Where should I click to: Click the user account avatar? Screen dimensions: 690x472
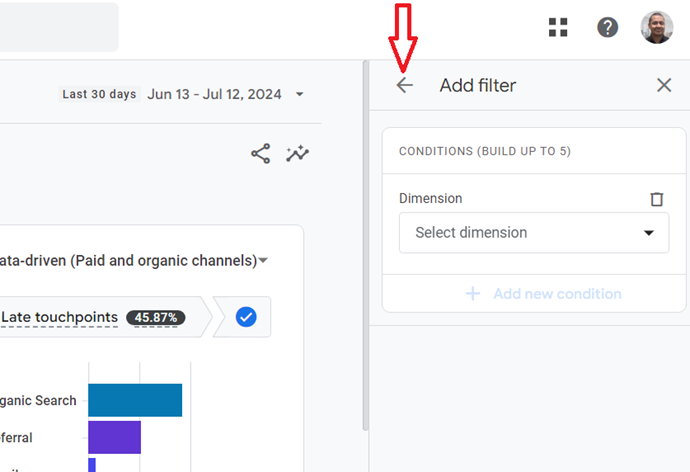pos(657,27)
